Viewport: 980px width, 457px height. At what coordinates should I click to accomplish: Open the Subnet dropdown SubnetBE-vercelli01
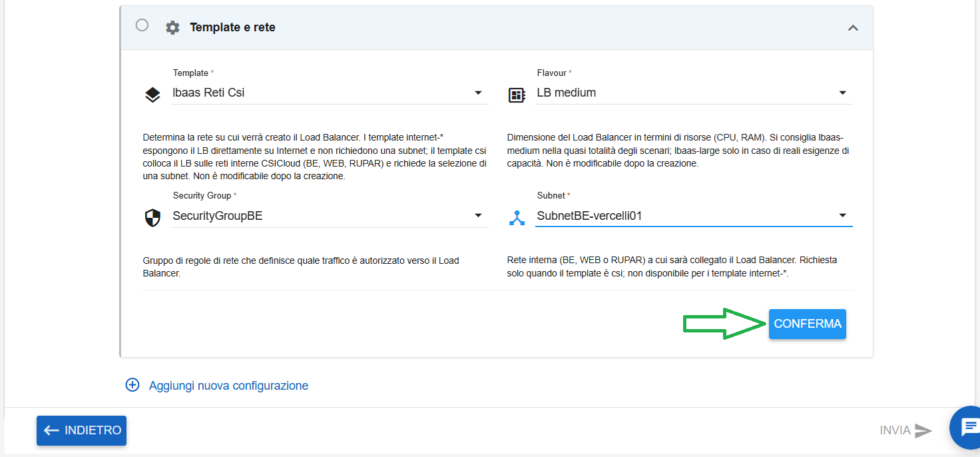694,215
